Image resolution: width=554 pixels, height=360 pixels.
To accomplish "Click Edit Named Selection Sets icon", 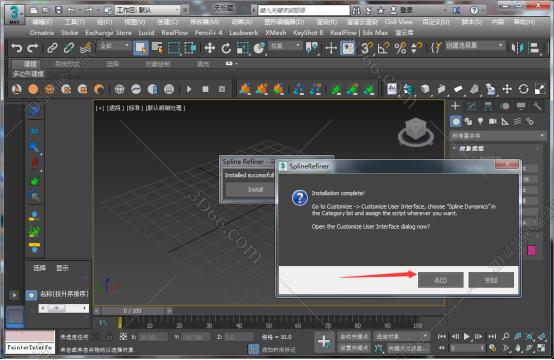I will click(x=436, y=48).
